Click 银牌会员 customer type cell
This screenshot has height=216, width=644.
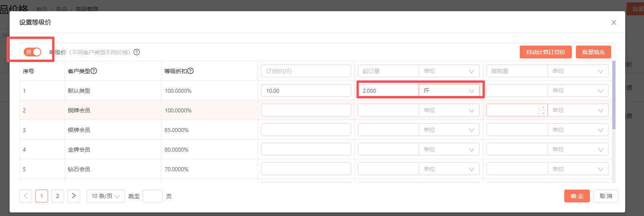click(113, 130)
